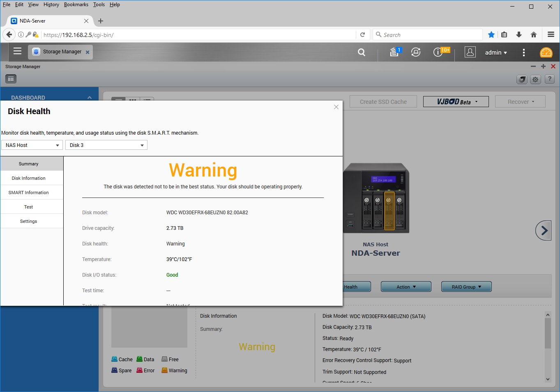Open the Firefox Tools menu
The height and width of the screenshot is (392, 560).
[99, 5]
